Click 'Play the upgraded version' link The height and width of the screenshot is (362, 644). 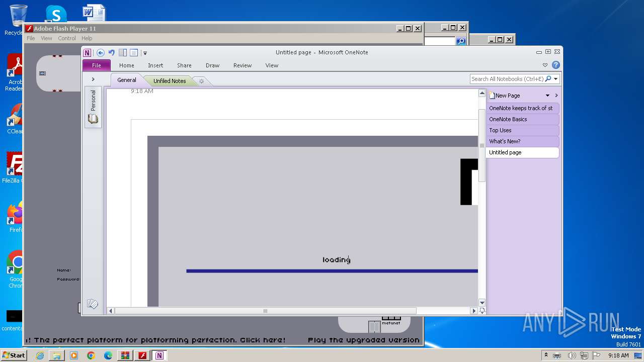point(364,340)
